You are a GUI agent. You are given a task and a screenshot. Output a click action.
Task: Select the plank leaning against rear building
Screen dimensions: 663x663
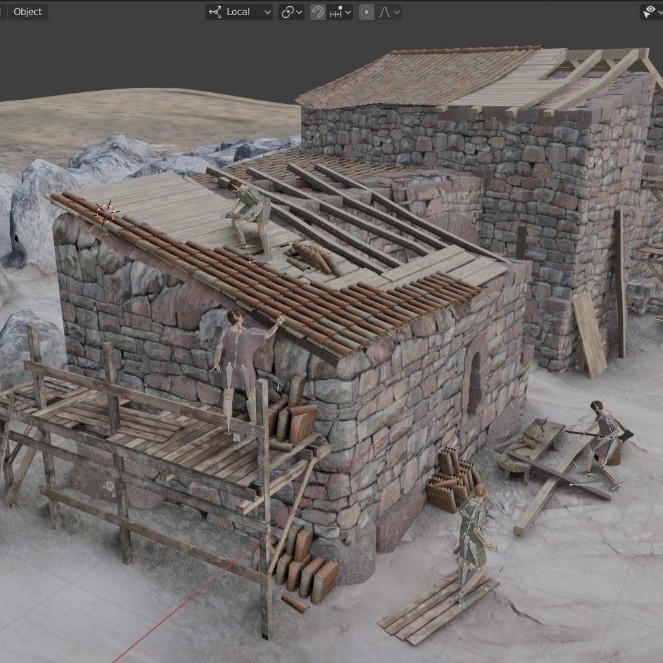coord(589,333)
